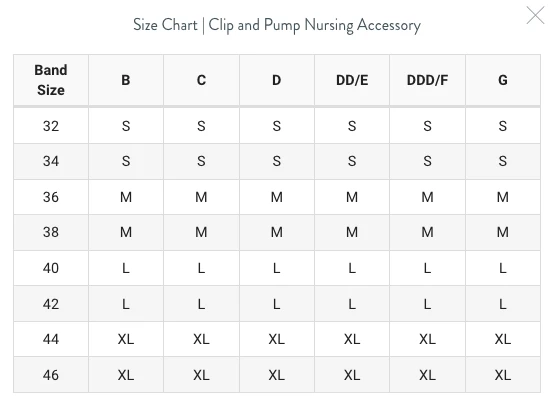Viewport: 549px width, 400px height.
Task: Select the L cell for 40 DD/E
Action: click(352, 268)
